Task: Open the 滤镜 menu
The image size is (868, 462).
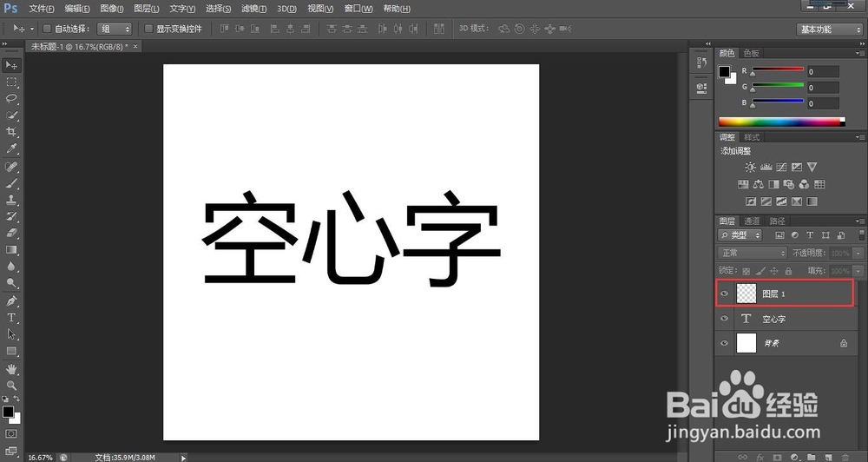Action: click(253, 9)
